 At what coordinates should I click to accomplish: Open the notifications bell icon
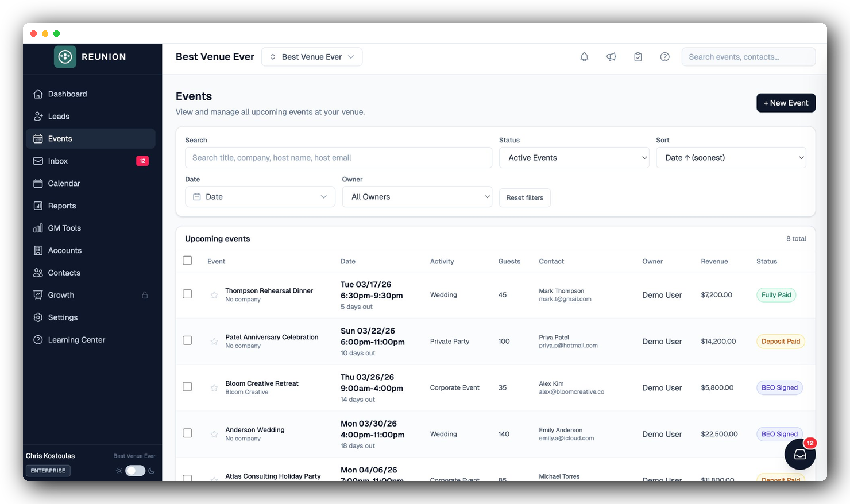click(x=584, y=56)
